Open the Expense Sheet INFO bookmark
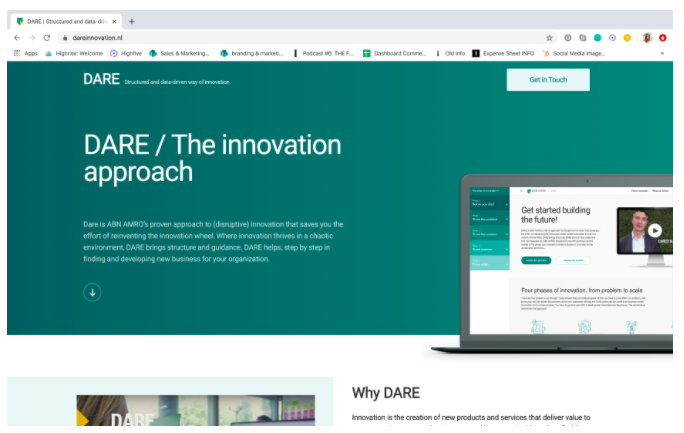 coord(503,53)
